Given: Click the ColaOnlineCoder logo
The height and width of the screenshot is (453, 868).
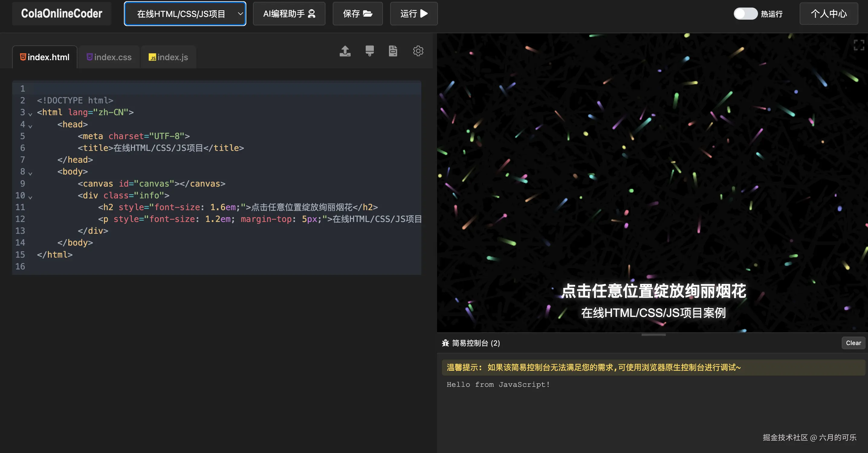Looking at the screenshot, I should (61, 14).
